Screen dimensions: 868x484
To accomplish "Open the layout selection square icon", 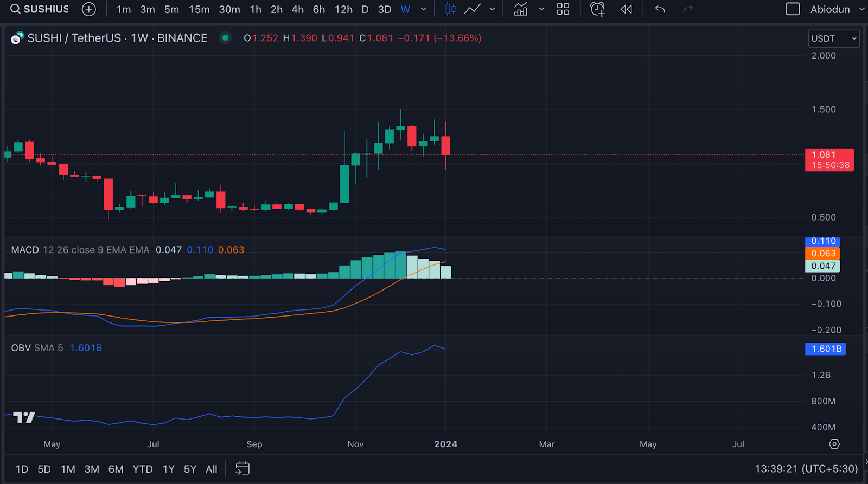I will 793,9.
